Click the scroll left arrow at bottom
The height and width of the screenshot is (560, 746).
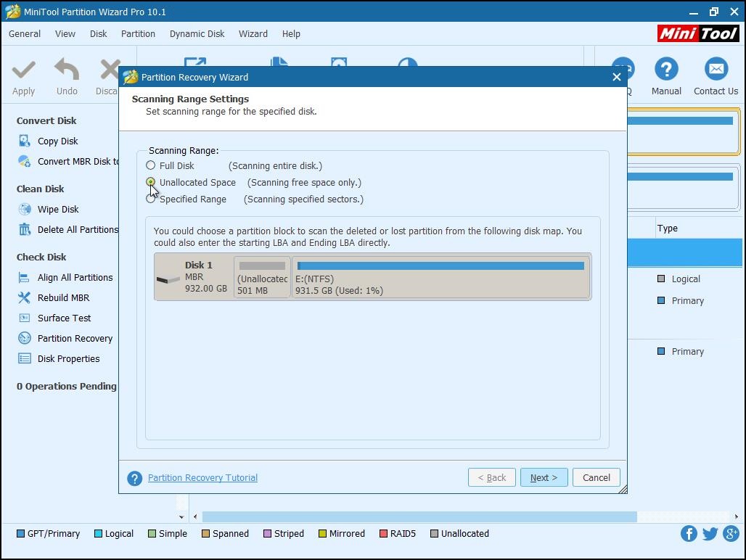[x=195, y=516]
